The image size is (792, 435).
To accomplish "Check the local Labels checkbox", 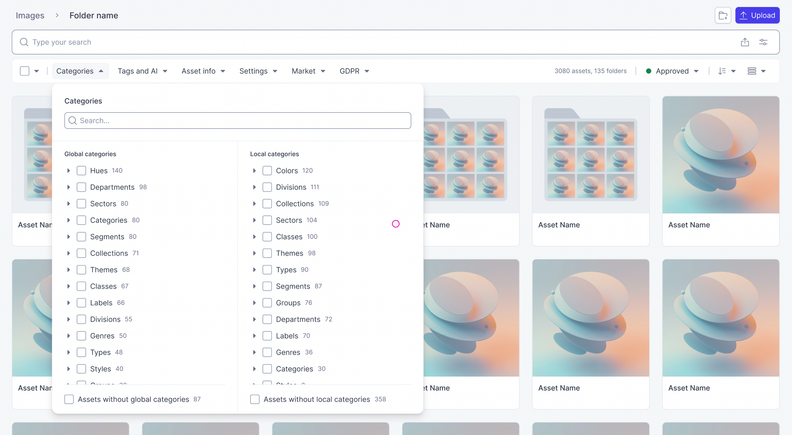I will click(x=267, y=336).
